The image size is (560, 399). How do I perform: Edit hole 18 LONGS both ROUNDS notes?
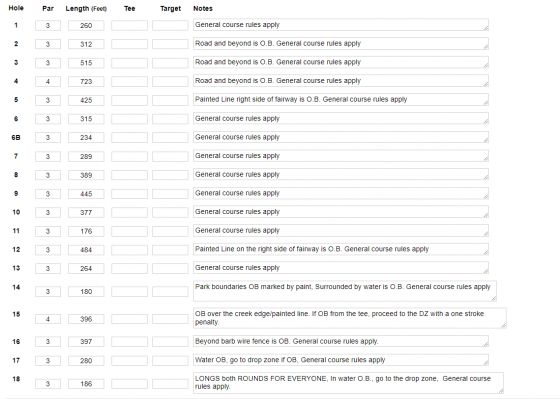tap(348, 383)
